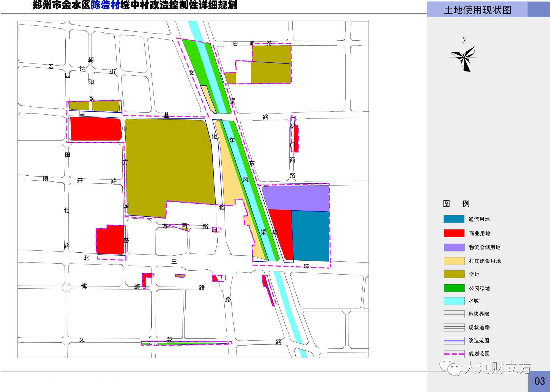Screen dimensions: 550x392
Task: Click the 现状道路 legend line symbol
Action: pos(454,327)
